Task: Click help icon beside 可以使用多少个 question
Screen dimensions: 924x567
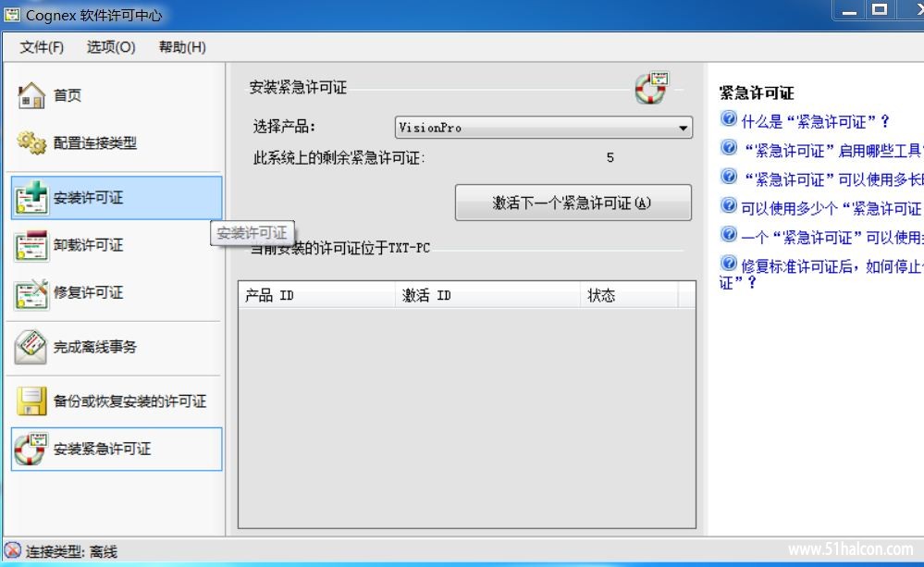Action: (x=729, y=205)
